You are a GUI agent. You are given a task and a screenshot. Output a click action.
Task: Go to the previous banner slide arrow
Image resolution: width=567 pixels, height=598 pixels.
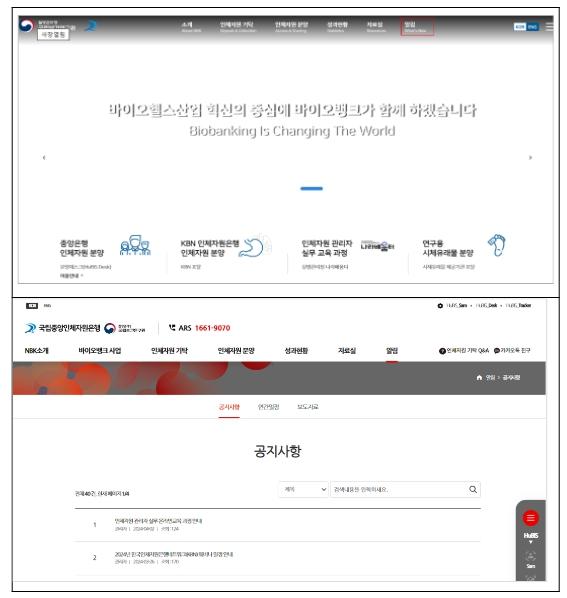coord(44,158)
